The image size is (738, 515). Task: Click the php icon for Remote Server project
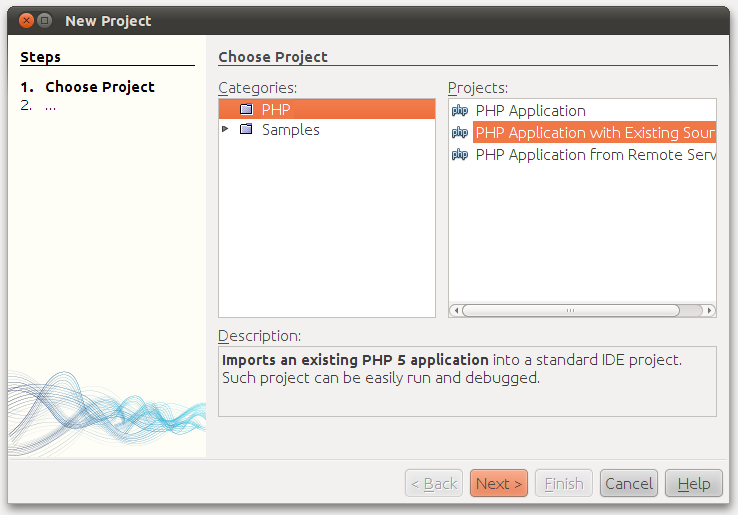pyautogui.click(x=460, y=155)
